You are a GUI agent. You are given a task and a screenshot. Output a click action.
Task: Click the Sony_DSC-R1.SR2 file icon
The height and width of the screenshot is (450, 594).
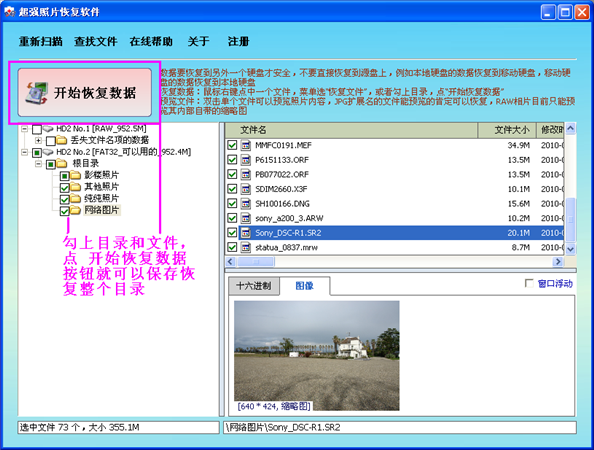tap(246, 233)
